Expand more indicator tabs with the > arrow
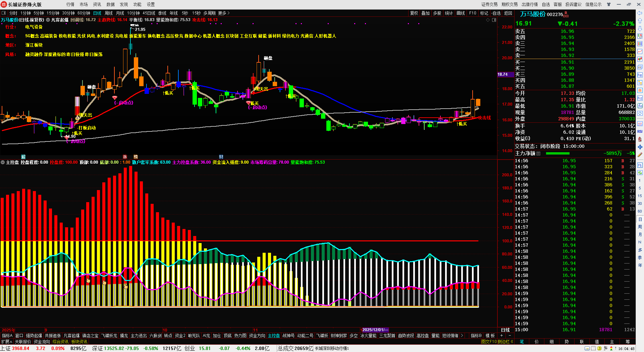The width and height of the screenshot is (644, 352). click(x=462, y=336)
